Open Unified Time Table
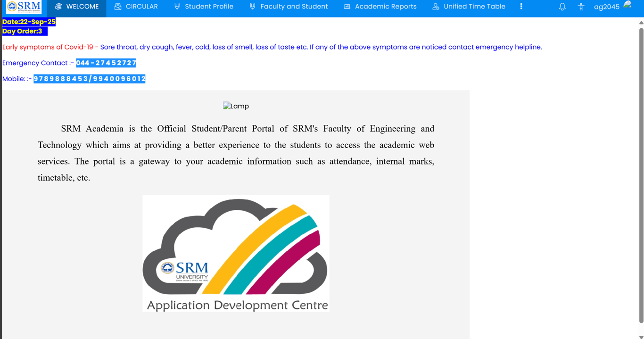Image resolution: width=644 pixels, height=339 pixels. (469, 7)
